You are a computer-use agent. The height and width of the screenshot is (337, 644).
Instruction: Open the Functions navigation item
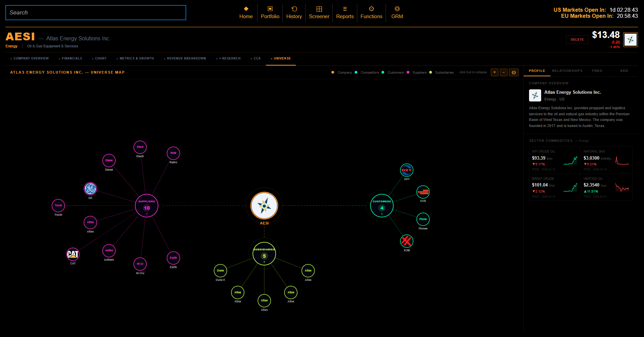(371, 13)
